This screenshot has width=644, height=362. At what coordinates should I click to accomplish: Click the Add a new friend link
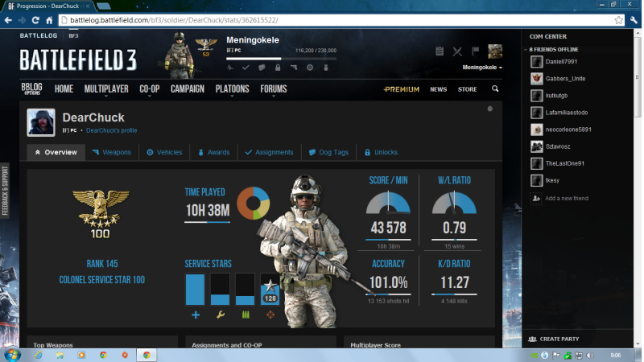567,198
